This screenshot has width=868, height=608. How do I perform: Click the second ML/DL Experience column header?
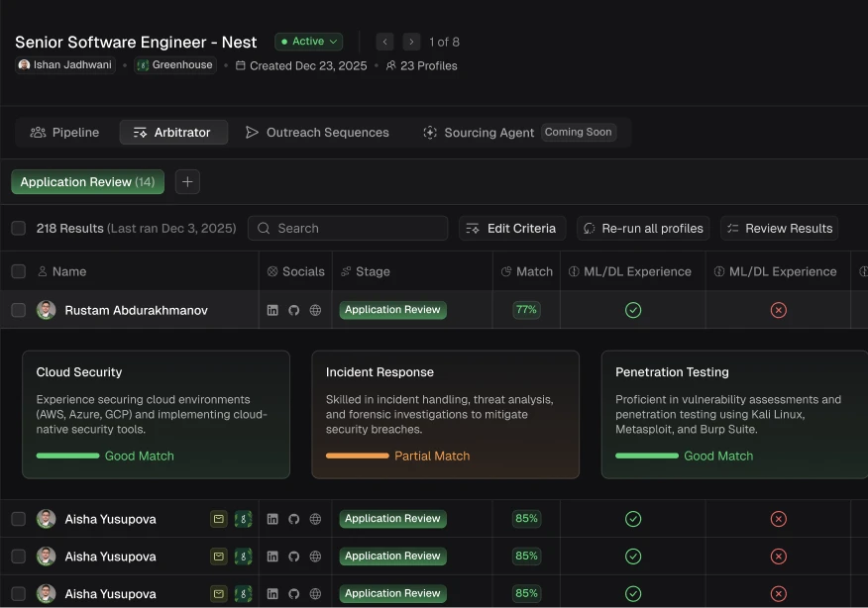coord(776,271)
